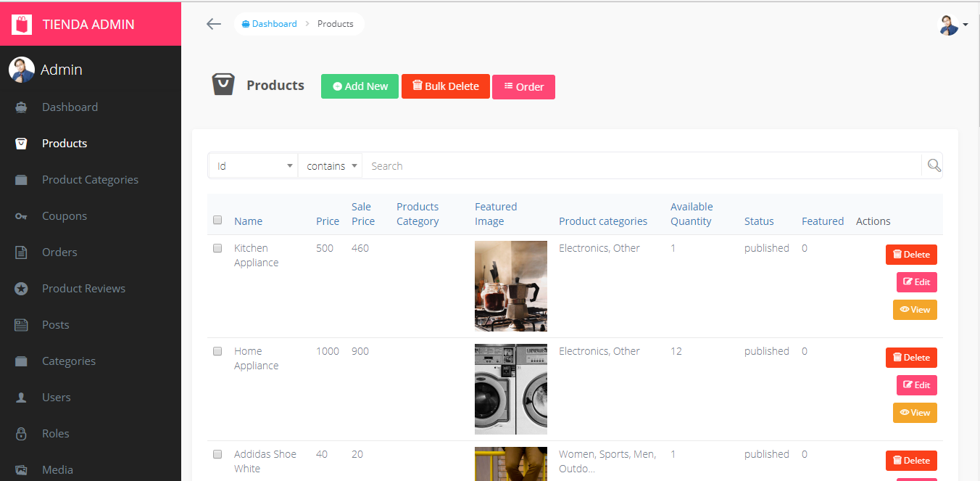Click the Products icon in sidebar
The height and width of the screenshot is (481, 980).
[21, 144]
